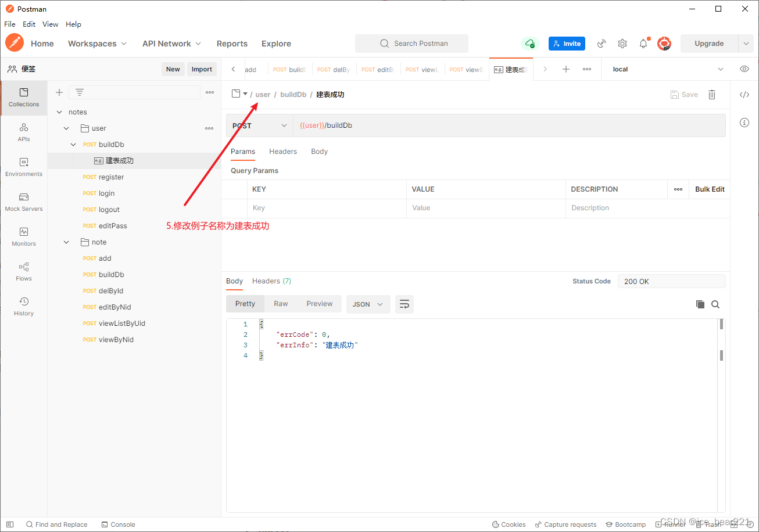Select the Raw response view
759x532 pixels.
[x=281, y=304]
